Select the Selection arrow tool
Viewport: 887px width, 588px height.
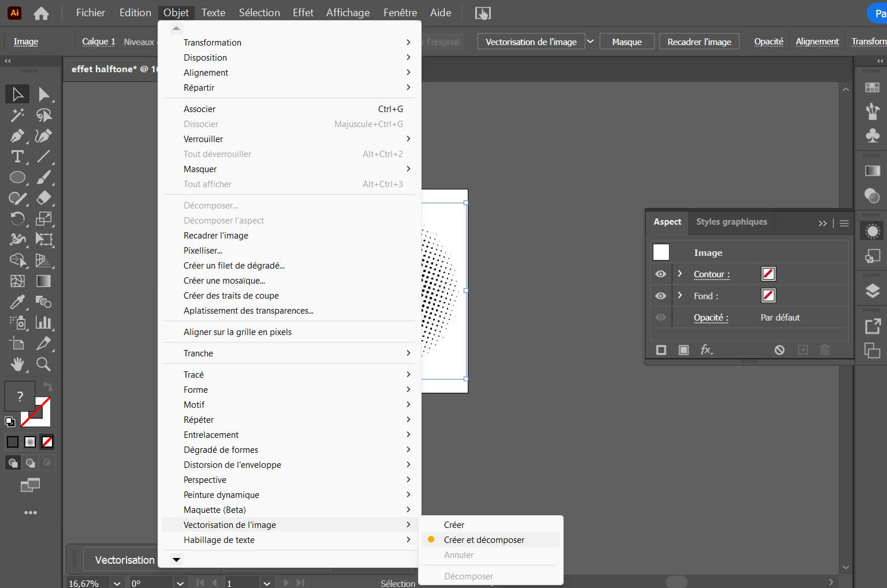[17, 94]
